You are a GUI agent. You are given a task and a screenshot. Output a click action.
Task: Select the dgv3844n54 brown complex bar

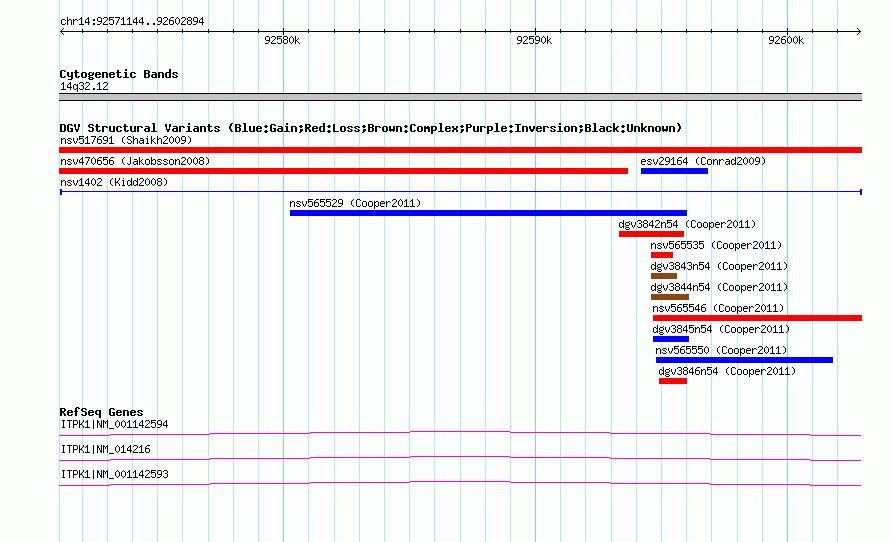pos(670,297)
